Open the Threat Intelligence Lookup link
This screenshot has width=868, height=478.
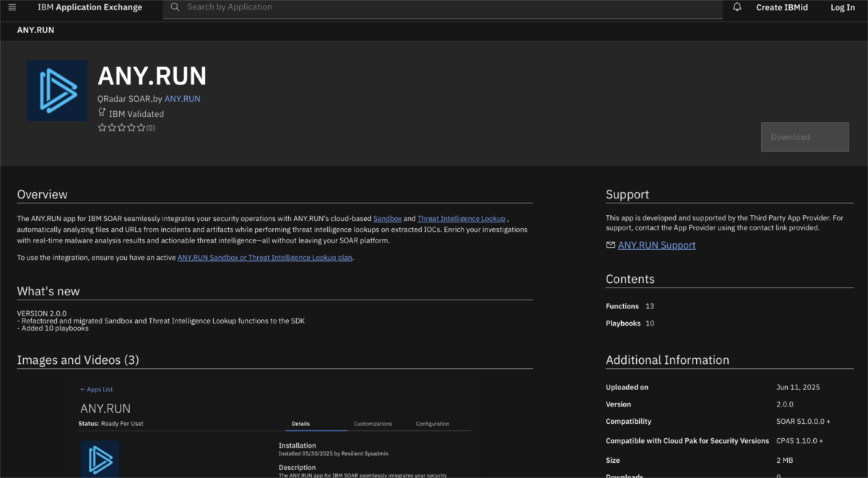coord(461,219)
